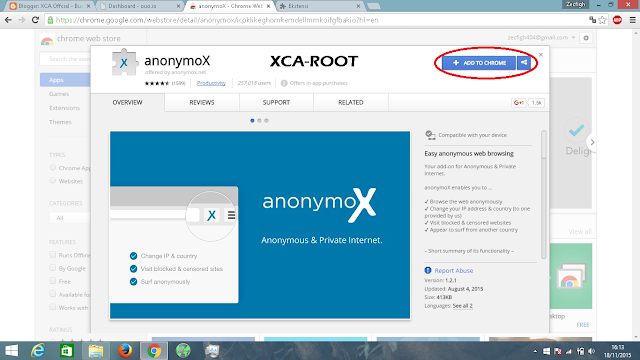This screenshot has width=640, height=360.
Task: Click the browser back arrow
Action: click(8, 20)
